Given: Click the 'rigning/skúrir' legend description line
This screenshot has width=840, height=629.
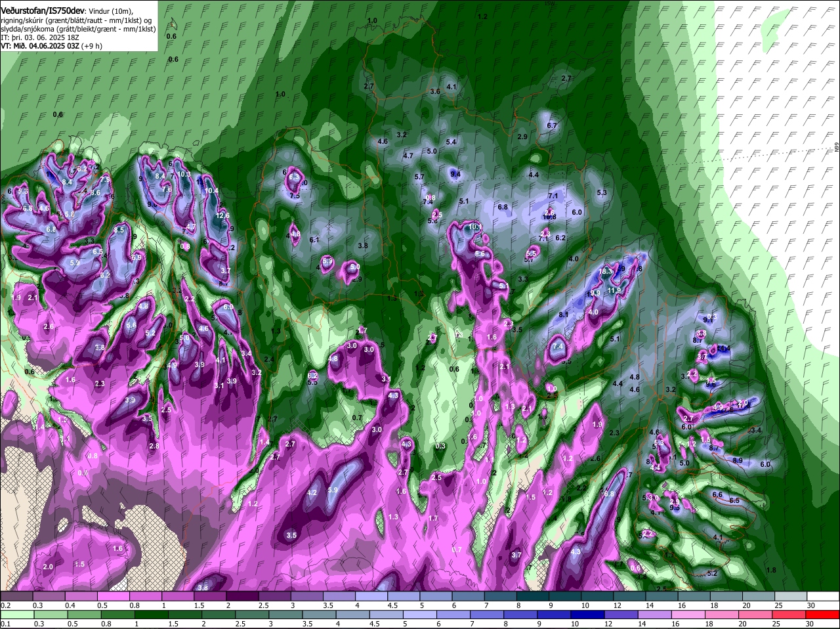Looking at the screenshot, I should [x=76, y=20].
